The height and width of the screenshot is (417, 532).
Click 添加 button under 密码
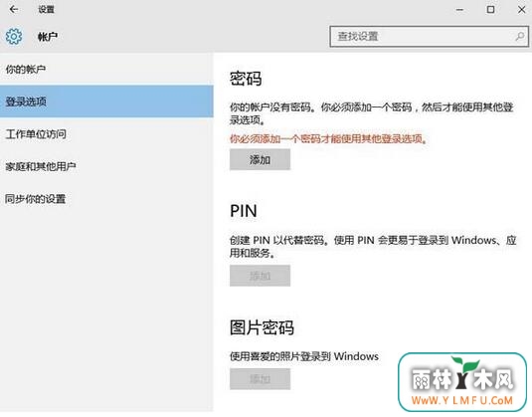click(260, 159)
